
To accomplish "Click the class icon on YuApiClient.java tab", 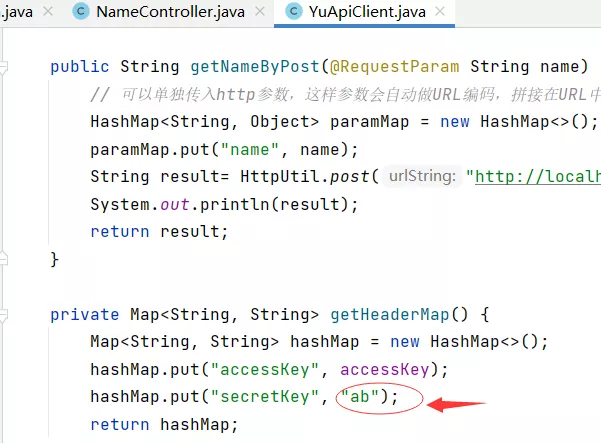I will 294,11.
